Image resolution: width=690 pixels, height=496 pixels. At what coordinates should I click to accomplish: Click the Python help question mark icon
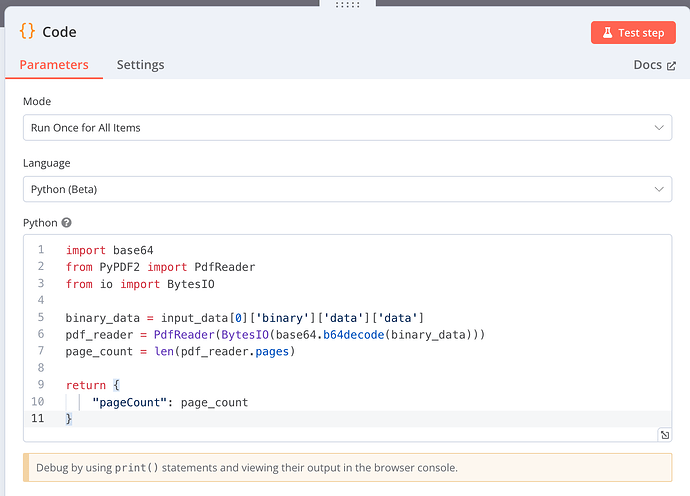[x=66, y=223]
